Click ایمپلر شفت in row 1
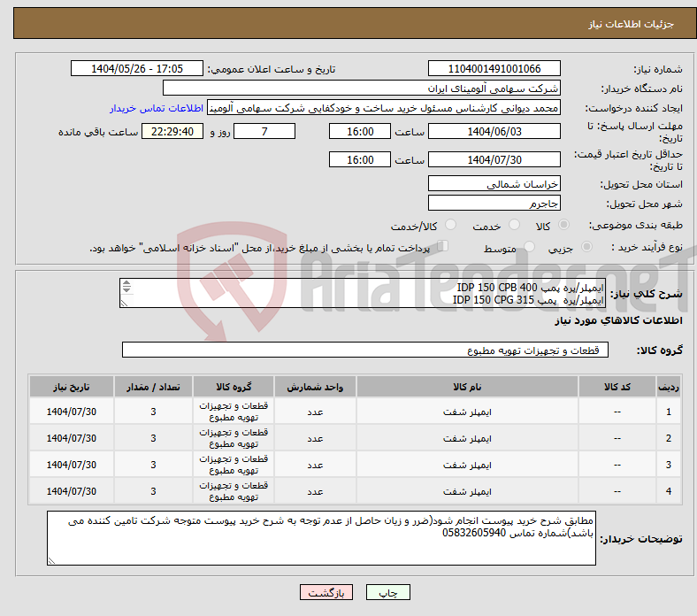This screenshot has height=616, width=697. tap(467, 412)
